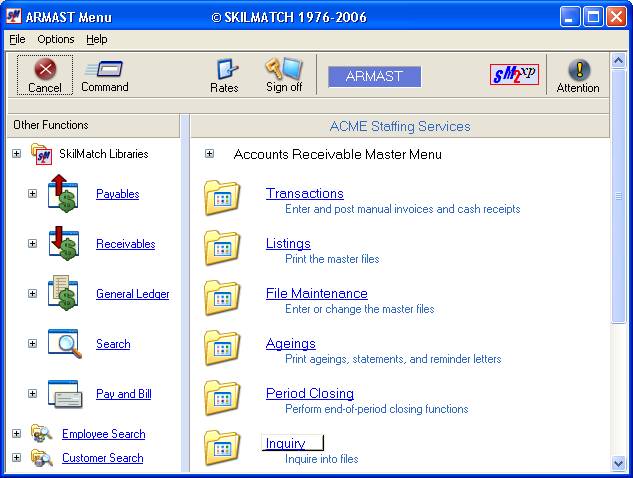
Task: Open the Listings link
Action: [x=288, y=243]
